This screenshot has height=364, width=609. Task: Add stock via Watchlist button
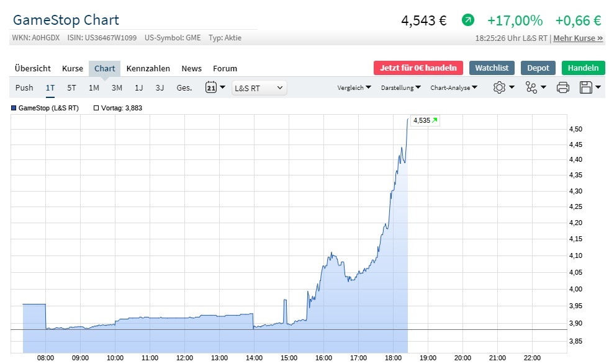(492, 68)
